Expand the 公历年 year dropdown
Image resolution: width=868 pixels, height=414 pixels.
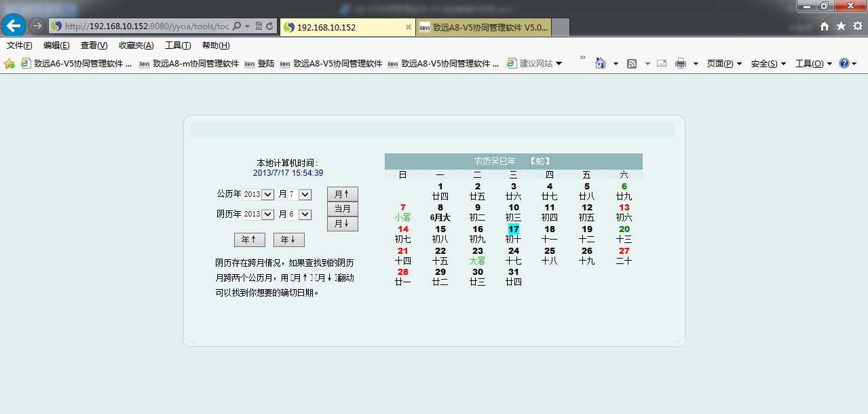pos(267,195)
